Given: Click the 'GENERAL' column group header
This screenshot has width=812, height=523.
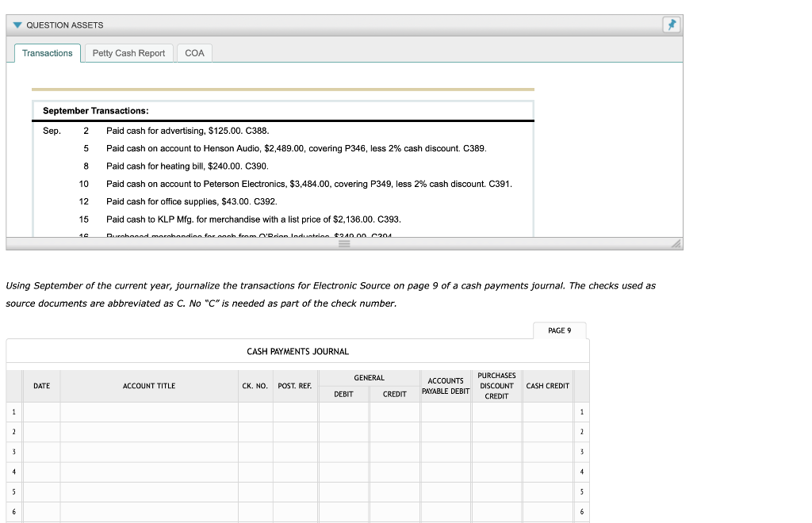Looking at the screenshot, I should pyautogui.click(x=370, y=378).
